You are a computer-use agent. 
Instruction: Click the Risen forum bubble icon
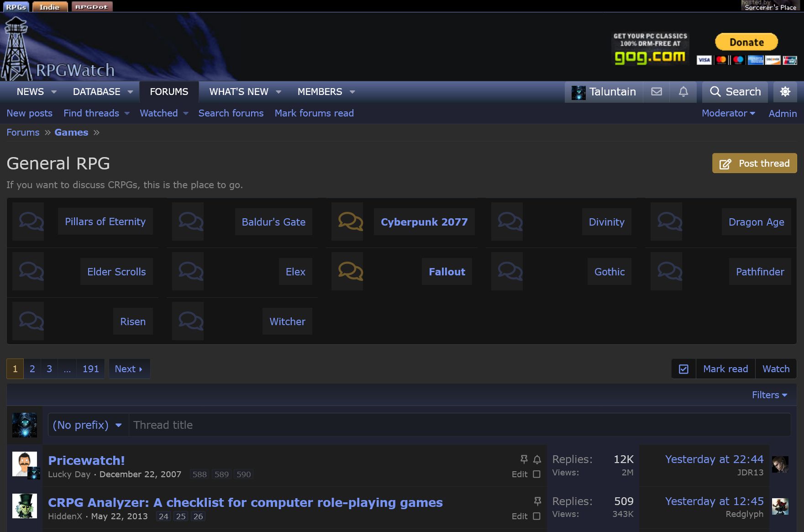[32, 321]
